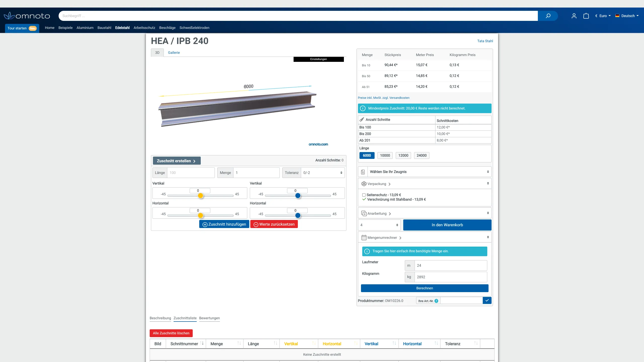Image resolution: width=644 pixels, height=362 pixels.
Task: Click the Zeugnis document icon
Action: click(363, 172)
